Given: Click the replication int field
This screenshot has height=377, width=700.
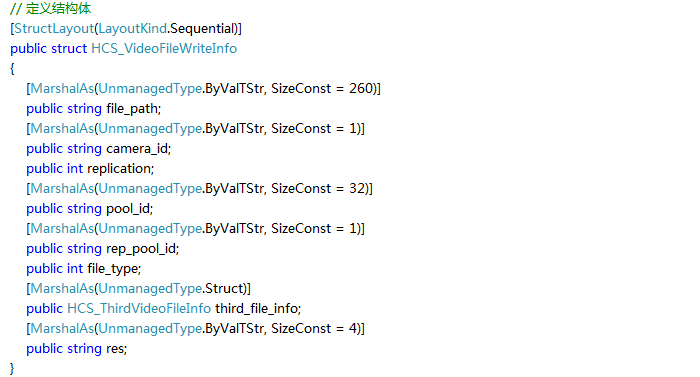Looking at the screenshot, I should pos(119,169).
